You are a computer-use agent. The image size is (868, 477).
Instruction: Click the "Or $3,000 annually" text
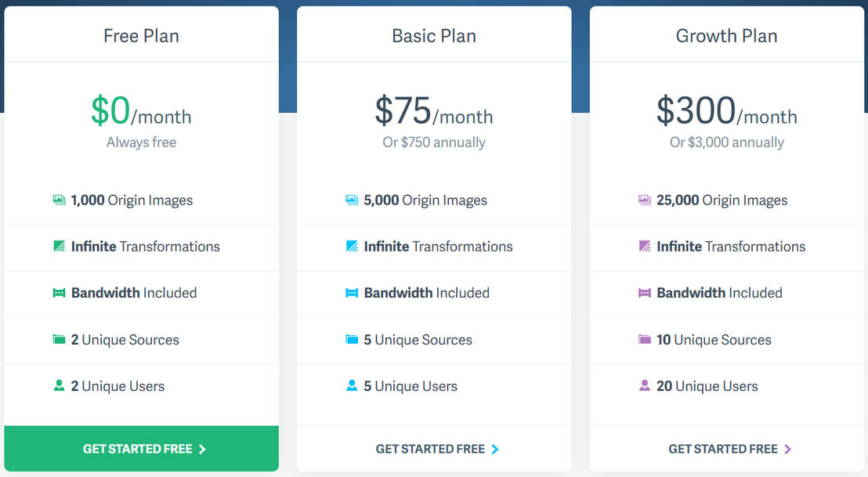[726, 143]
